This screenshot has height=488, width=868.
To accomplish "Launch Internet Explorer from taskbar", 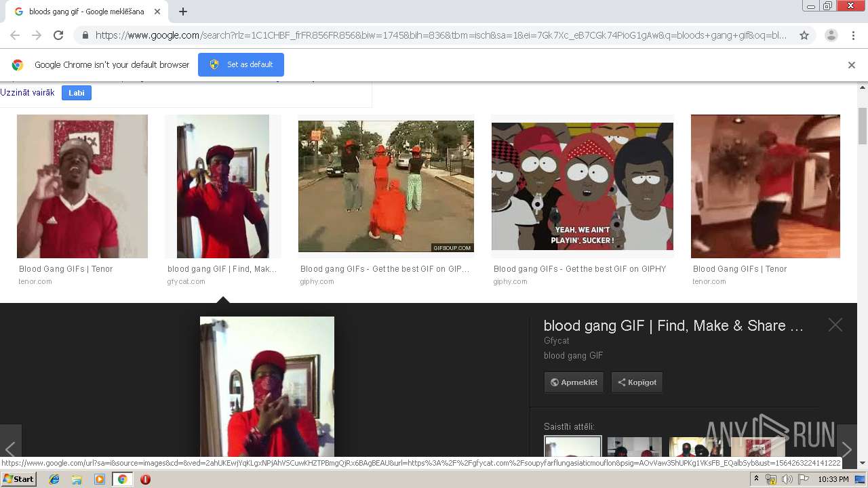I will [x=54, y=479].
